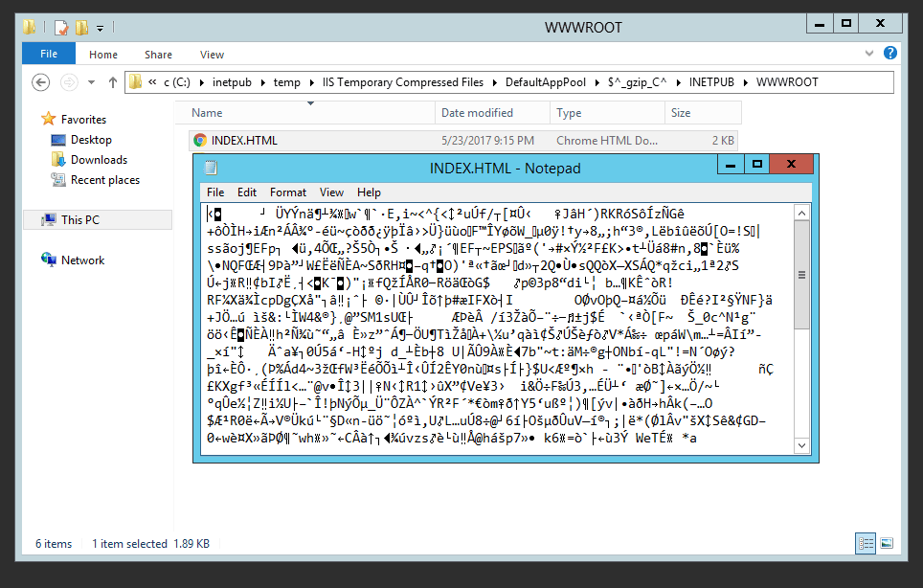Open Notepad's Edit menu

247,192
